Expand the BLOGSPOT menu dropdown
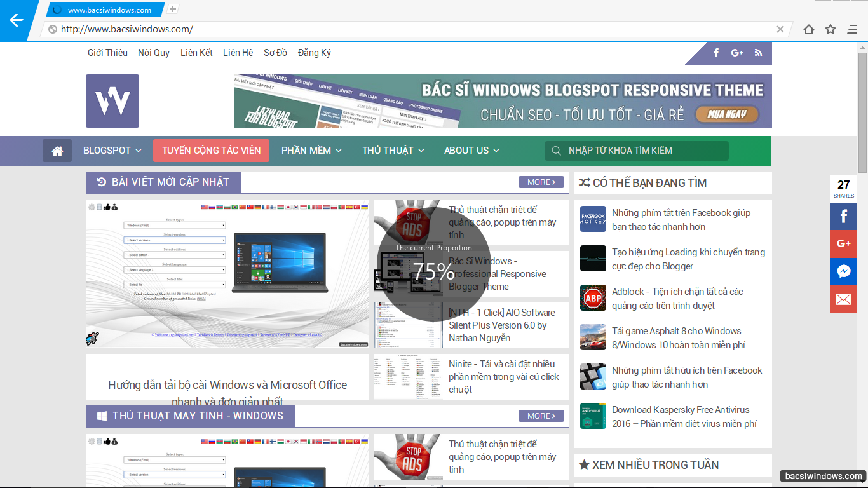868x488 pixels. pos(112,151)
